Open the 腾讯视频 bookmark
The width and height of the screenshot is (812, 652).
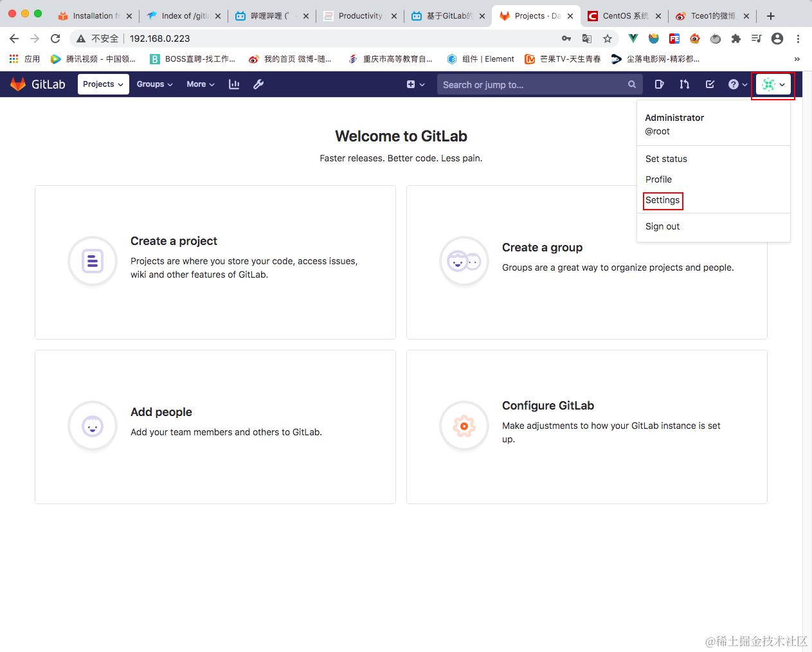coord(93,59)
